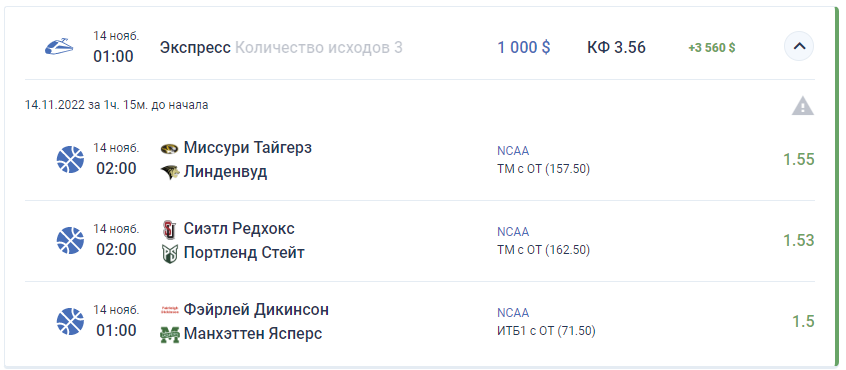This screenshot has height=370, width=846.
Task: Click the Линденвуд team logo
Action: (170, 172)
